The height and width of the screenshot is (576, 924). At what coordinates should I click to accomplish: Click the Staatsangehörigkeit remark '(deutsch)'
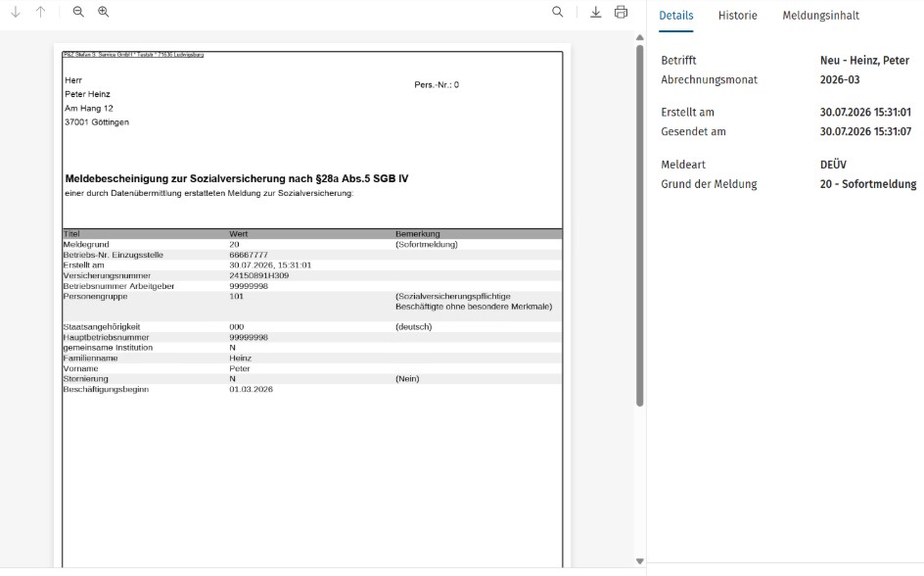point(414,326)
